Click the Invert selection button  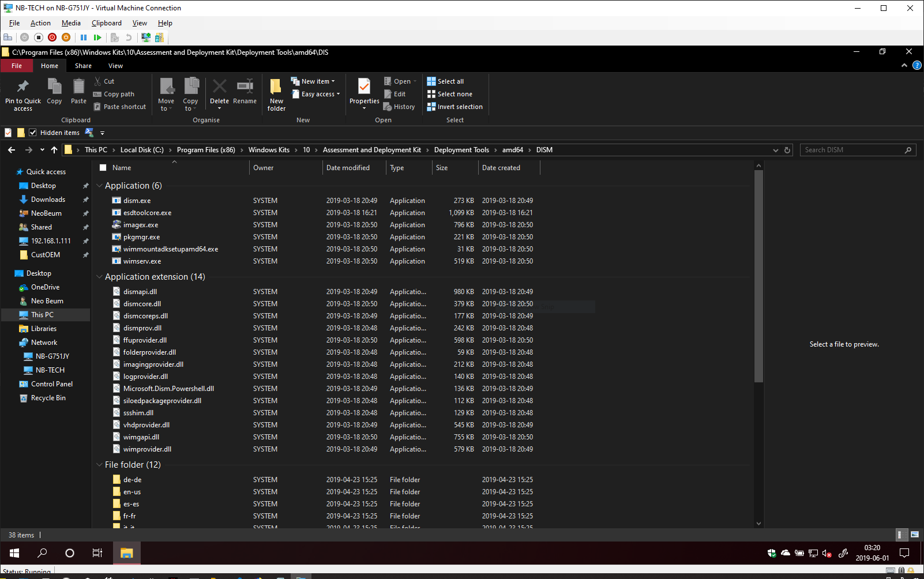[455, 106]
